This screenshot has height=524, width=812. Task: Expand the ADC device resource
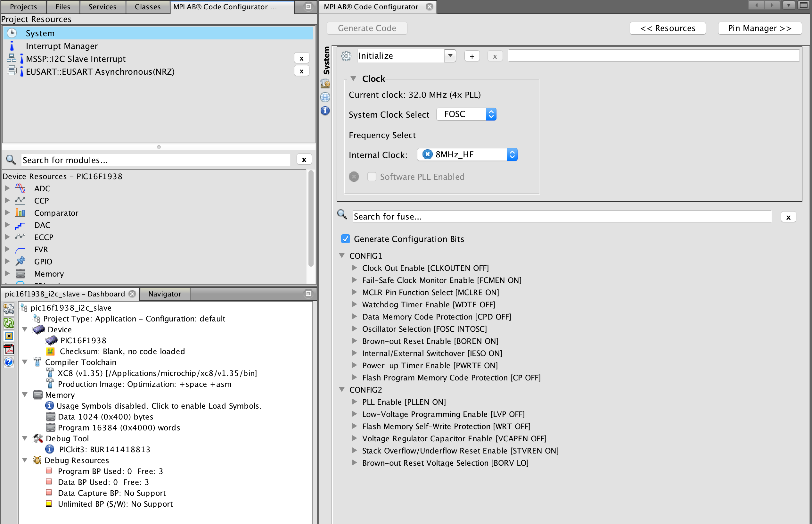(x=7, y=188)
